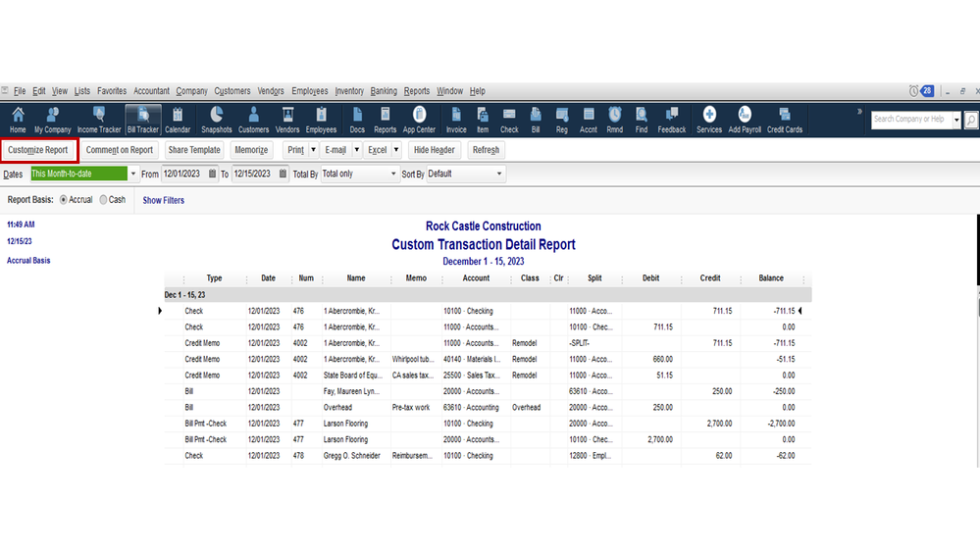Click the search magnifier icon

(x=970, y=120)
